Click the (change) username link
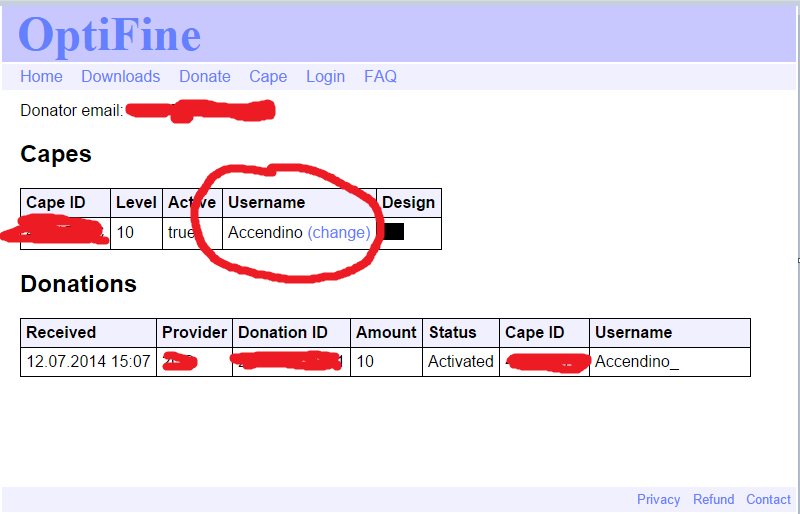This screenshot has width=800, height=514. (x=339, y=233)
